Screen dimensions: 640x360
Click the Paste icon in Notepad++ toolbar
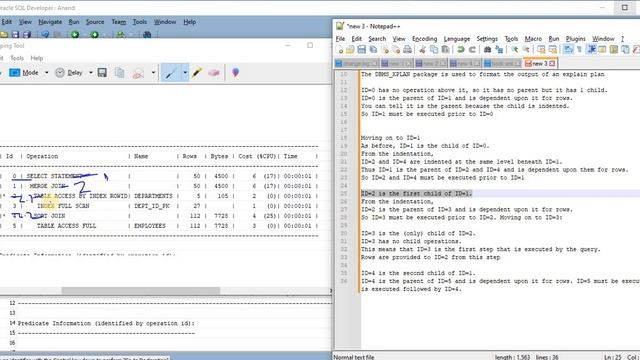(445, 50)
